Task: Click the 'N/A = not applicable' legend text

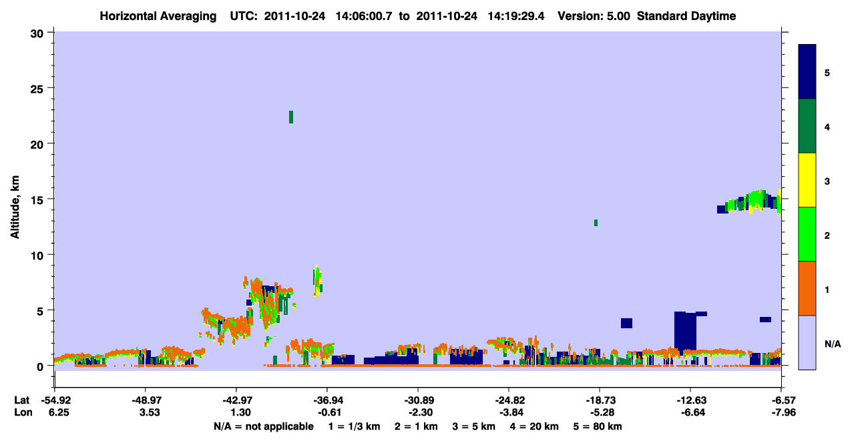Action: [264, 426]
